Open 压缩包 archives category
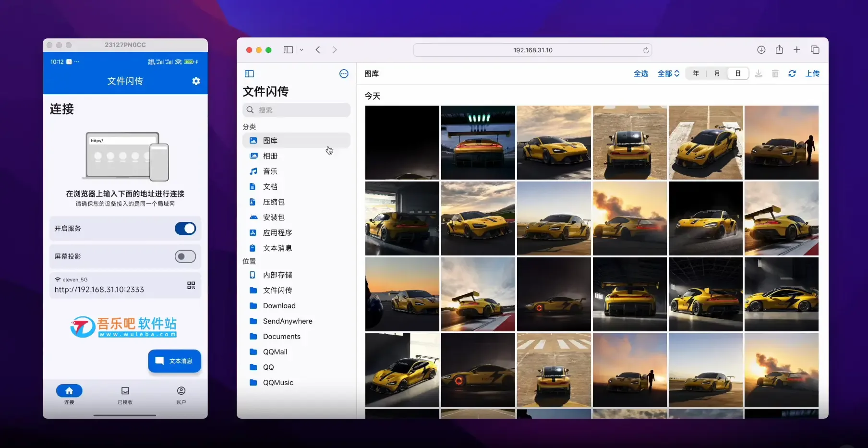The height and width of the screenshot is (448, 868). tap(296, 202)
